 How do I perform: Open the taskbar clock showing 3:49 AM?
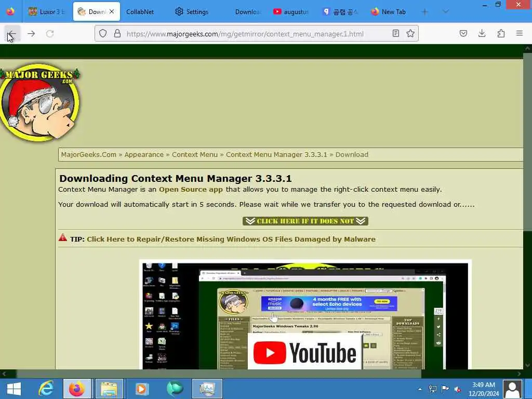484,389
